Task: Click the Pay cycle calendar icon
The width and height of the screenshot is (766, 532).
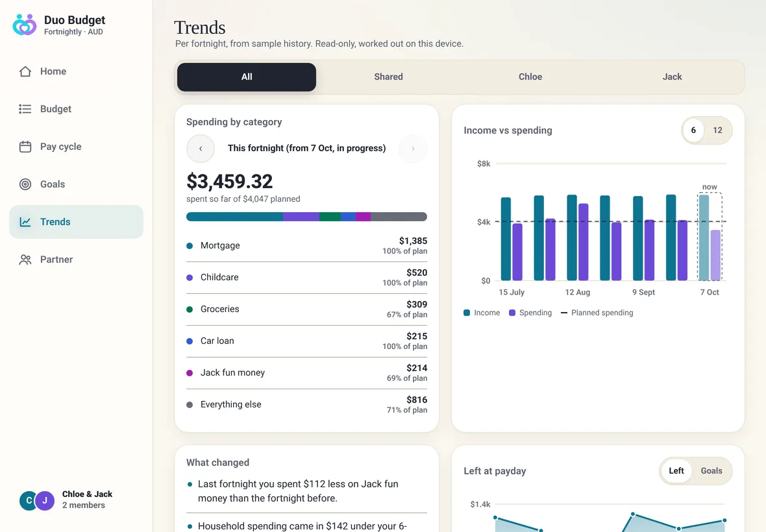Action: point(25,147)
